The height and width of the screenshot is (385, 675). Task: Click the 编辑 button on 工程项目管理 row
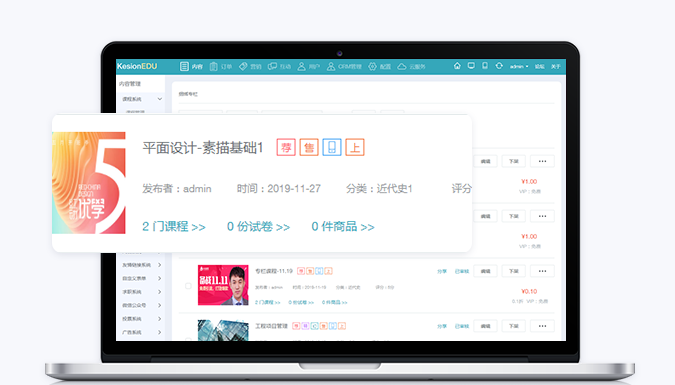coord(486,326)
